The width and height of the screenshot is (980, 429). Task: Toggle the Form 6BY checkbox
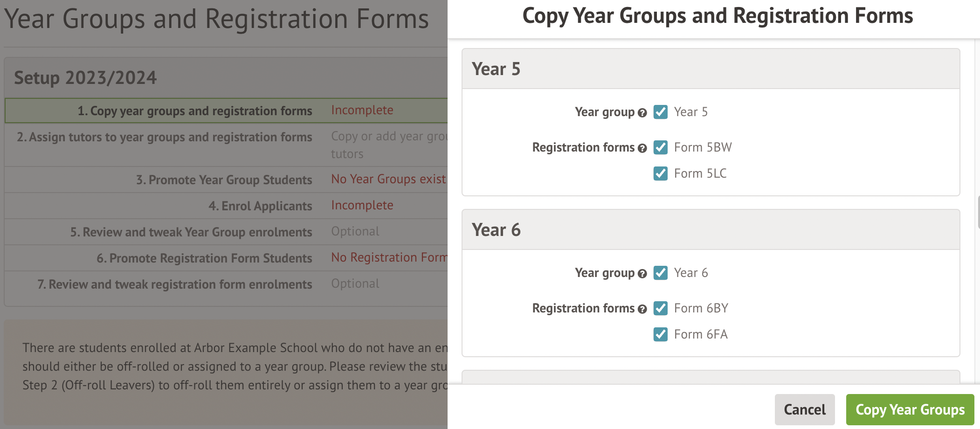click(x=660, y=308)
